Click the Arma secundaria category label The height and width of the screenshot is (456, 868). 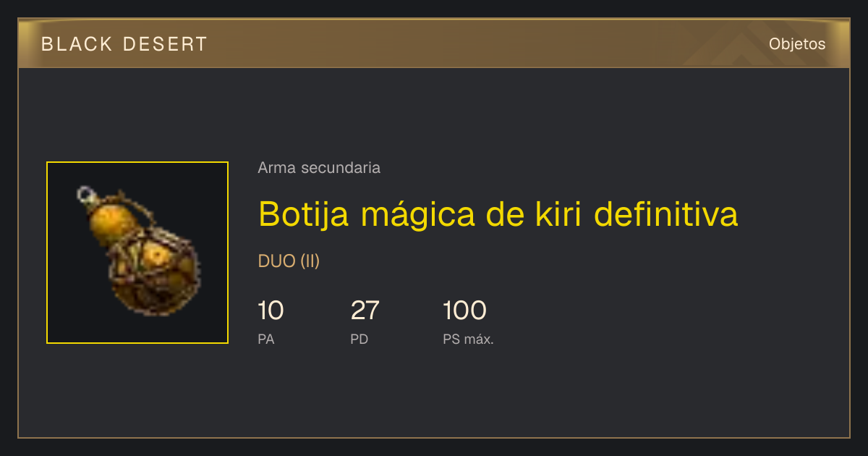tap(319, 168)
